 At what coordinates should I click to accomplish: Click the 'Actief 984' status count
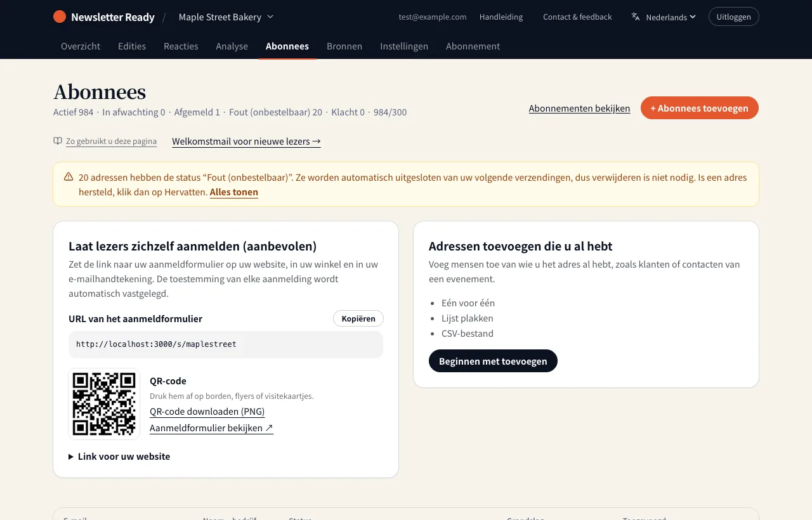[73, 112]
